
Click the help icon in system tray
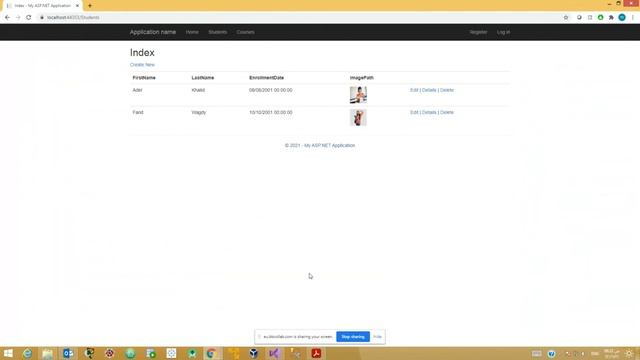pos(551,354)
